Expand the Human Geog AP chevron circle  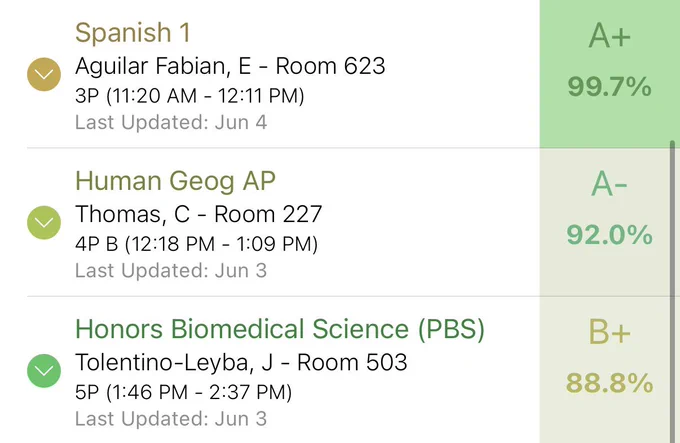click(44, 222)
